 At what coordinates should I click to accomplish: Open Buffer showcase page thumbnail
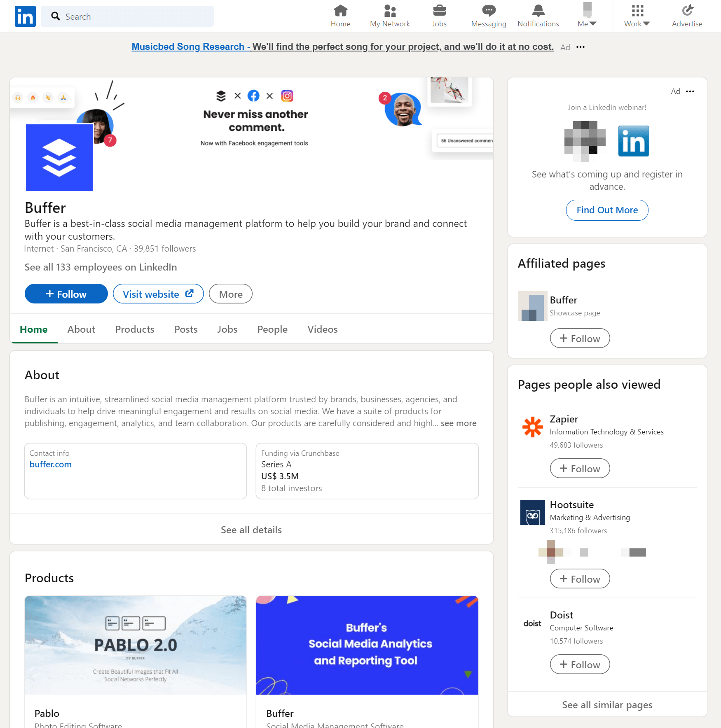532,306
